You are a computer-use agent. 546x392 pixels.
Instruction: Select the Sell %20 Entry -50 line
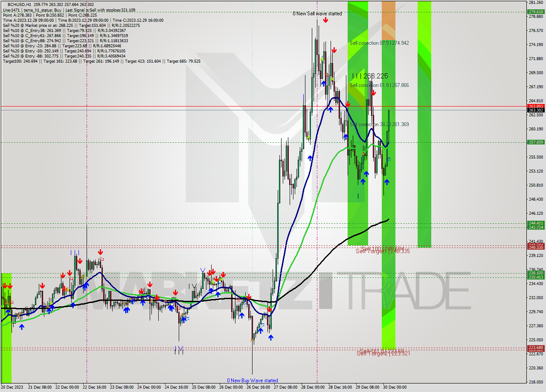tap(64, 51)
